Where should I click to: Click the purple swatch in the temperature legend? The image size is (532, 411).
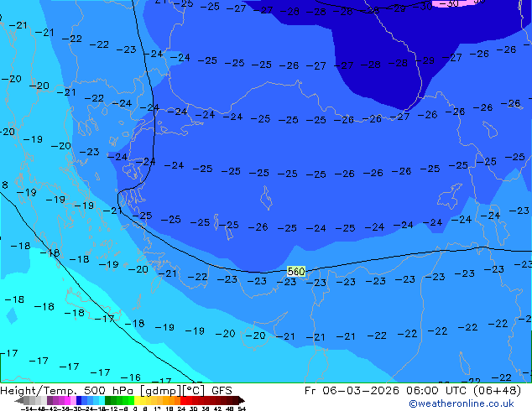(50, 400)
